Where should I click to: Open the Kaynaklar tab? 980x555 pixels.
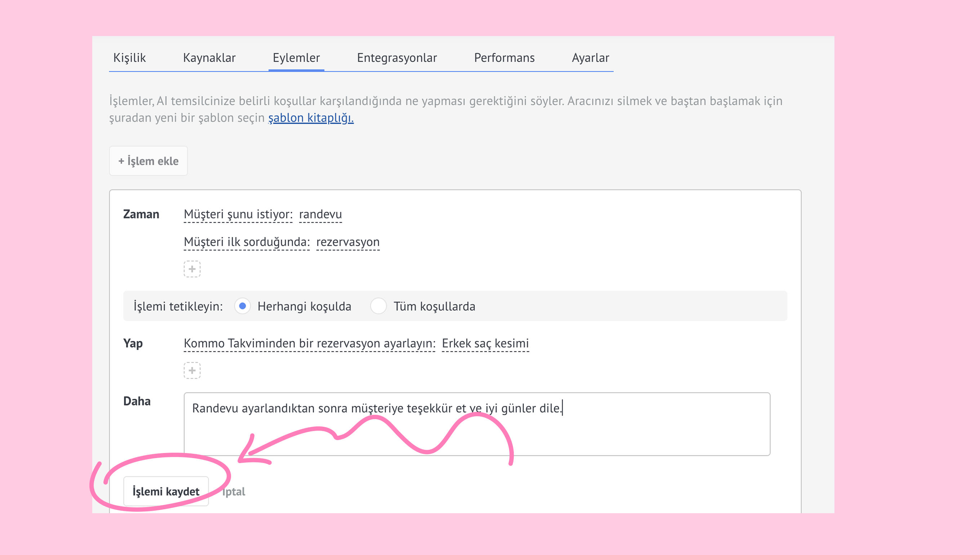coord(209,58)
